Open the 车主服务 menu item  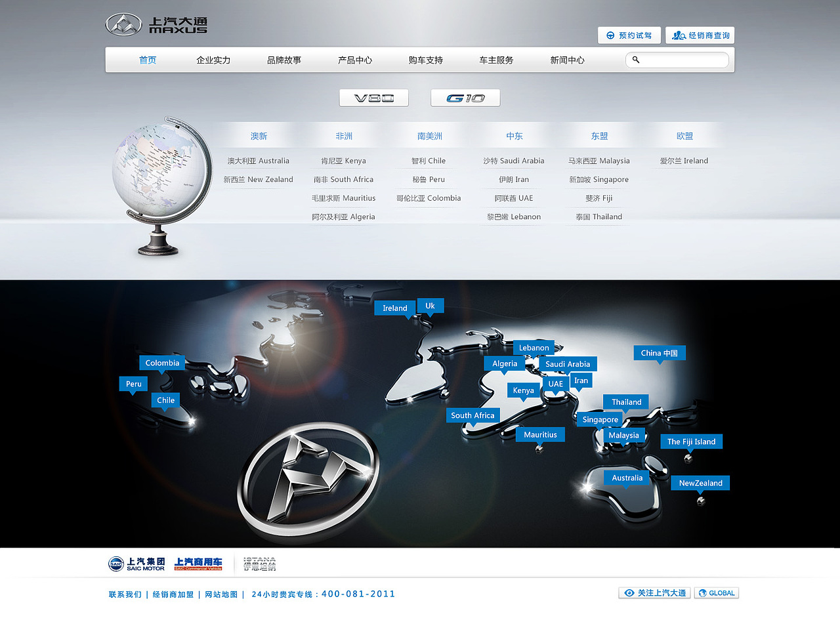click(x=496, y=60)
